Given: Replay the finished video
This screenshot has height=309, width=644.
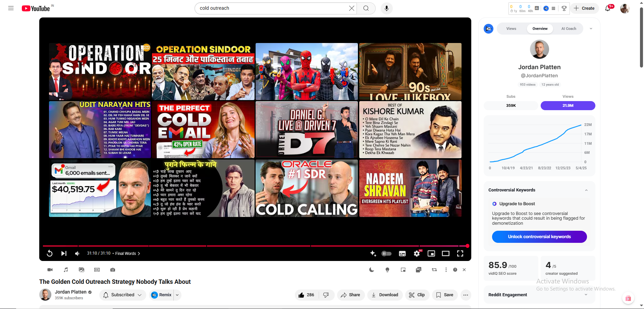Looking at the screenshot, I should coord(49,253).
